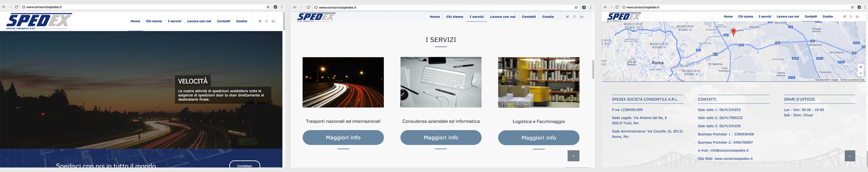The image size is (868, 172).
Task: Open Lavora con noi in the middle window nav
Action: (503, 16)
